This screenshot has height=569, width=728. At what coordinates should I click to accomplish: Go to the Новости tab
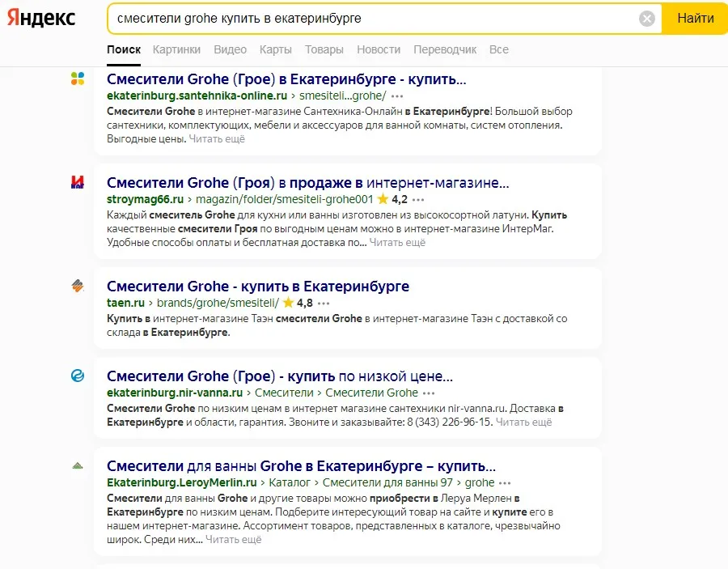click(x=379, y=49)
